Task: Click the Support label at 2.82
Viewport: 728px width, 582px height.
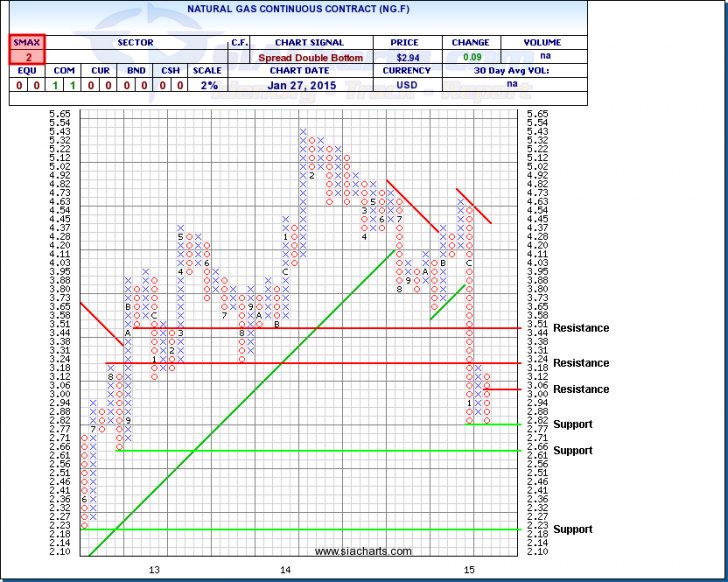Action: 573,424
